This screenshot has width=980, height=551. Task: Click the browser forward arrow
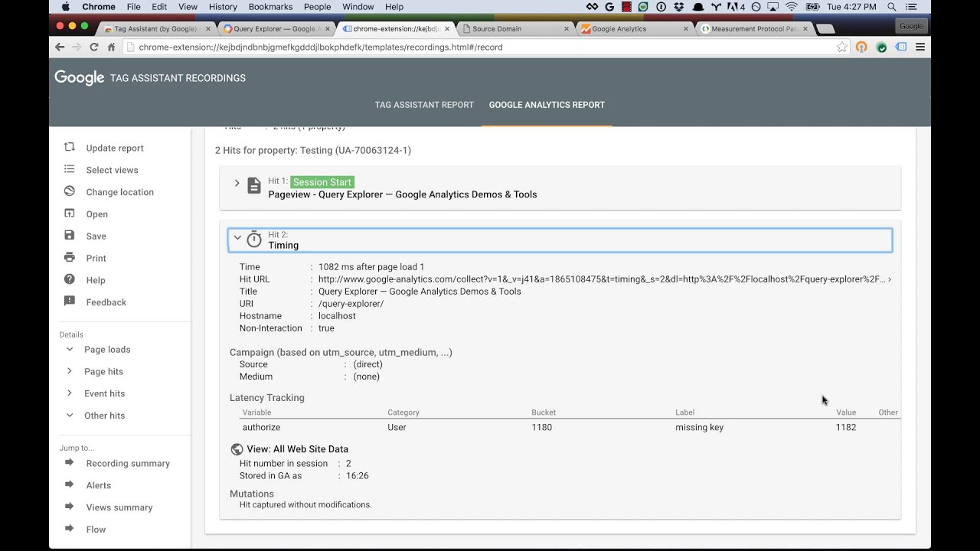click(77, 47)
